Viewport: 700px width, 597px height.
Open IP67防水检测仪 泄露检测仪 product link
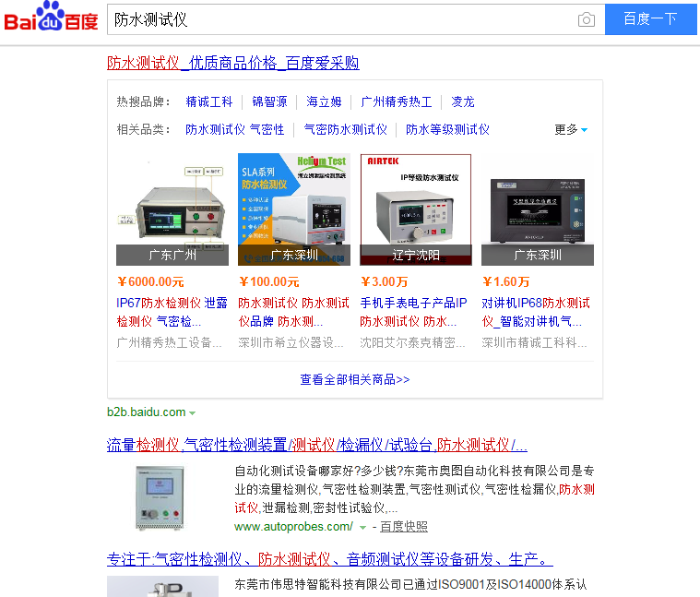(172, 312)
